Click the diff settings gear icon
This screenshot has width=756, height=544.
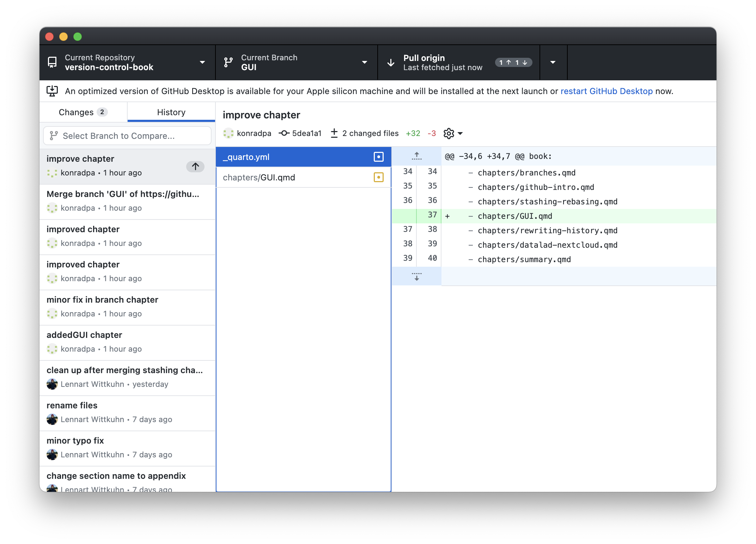[449, 134]
